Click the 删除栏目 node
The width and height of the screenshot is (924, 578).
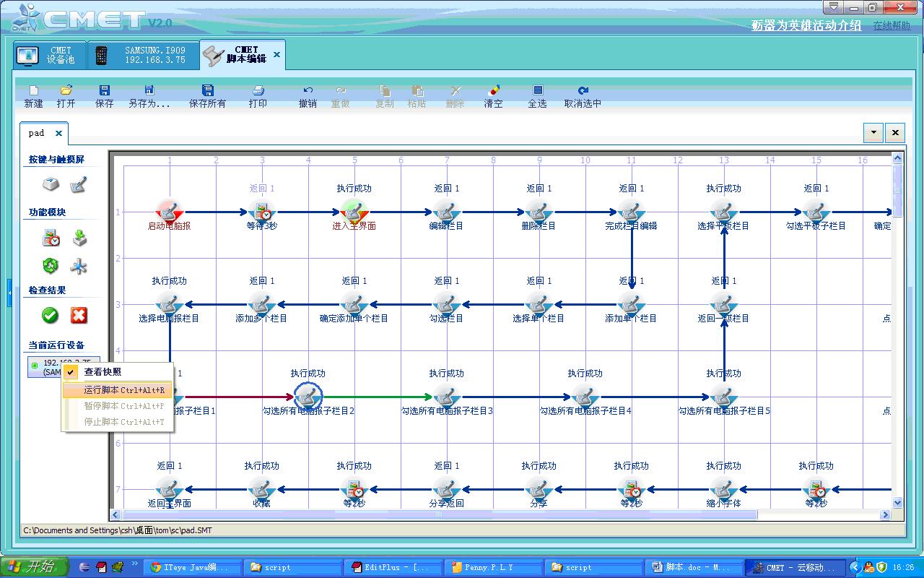coord(539,211)
